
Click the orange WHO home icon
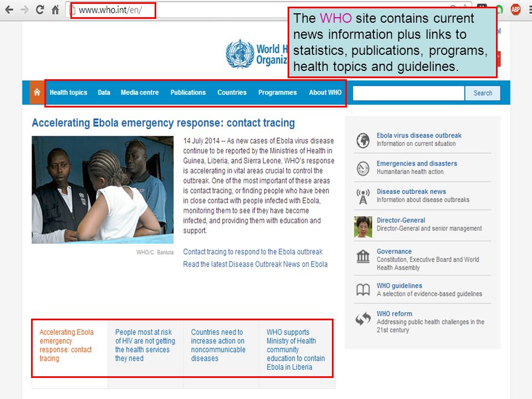(37, 93)
